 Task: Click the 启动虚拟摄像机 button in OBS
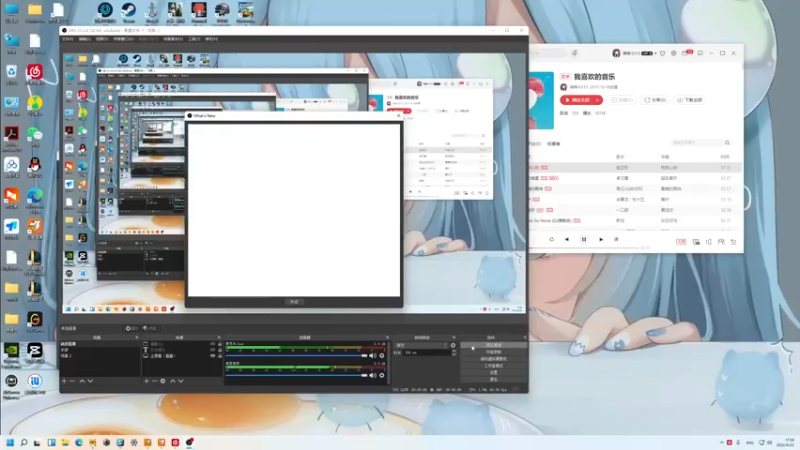(493, 359)
